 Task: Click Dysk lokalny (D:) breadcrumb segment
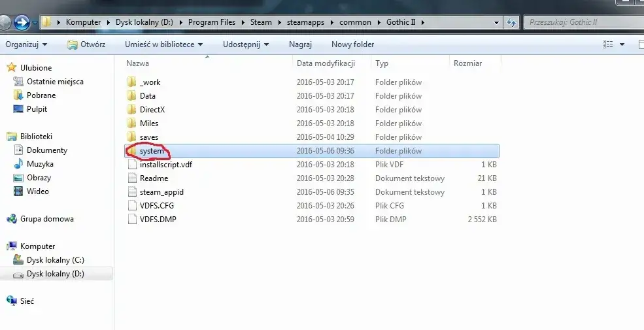[144, 22]
